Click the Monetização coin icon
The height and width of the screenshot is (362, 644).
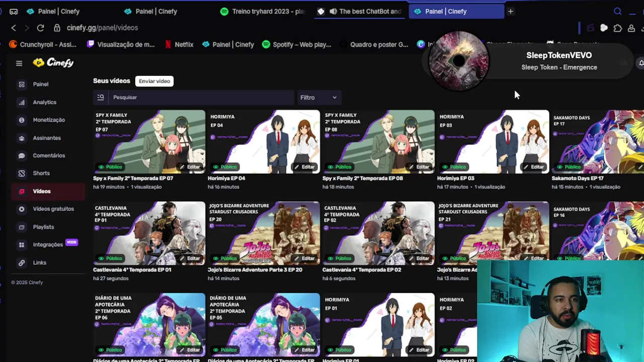[22, 120]
